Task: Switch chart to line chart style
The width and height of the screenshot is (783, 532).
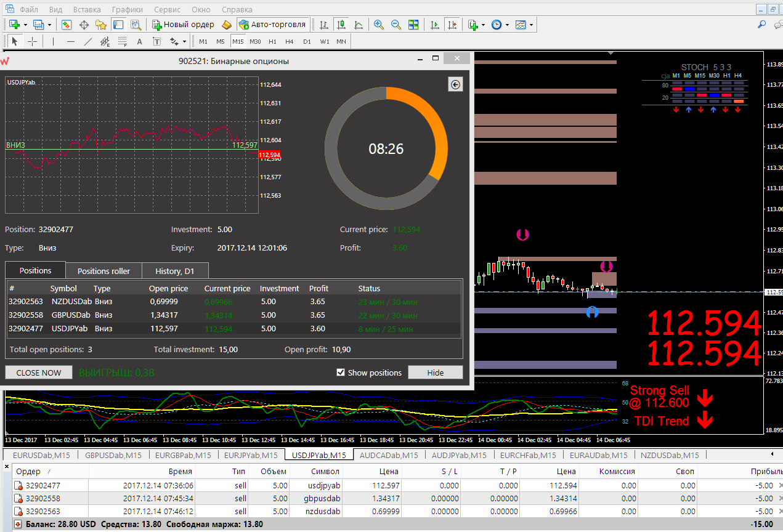Action: pos(359,25)
